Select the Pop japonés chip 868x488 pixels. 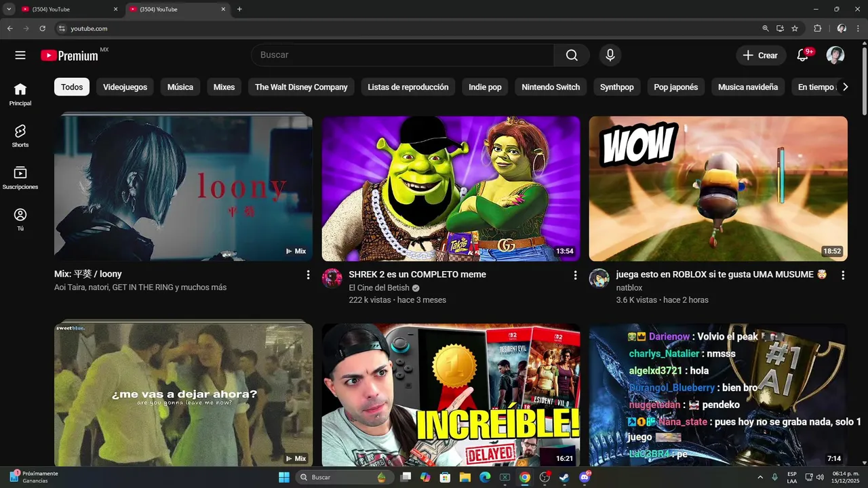(676, 87)
